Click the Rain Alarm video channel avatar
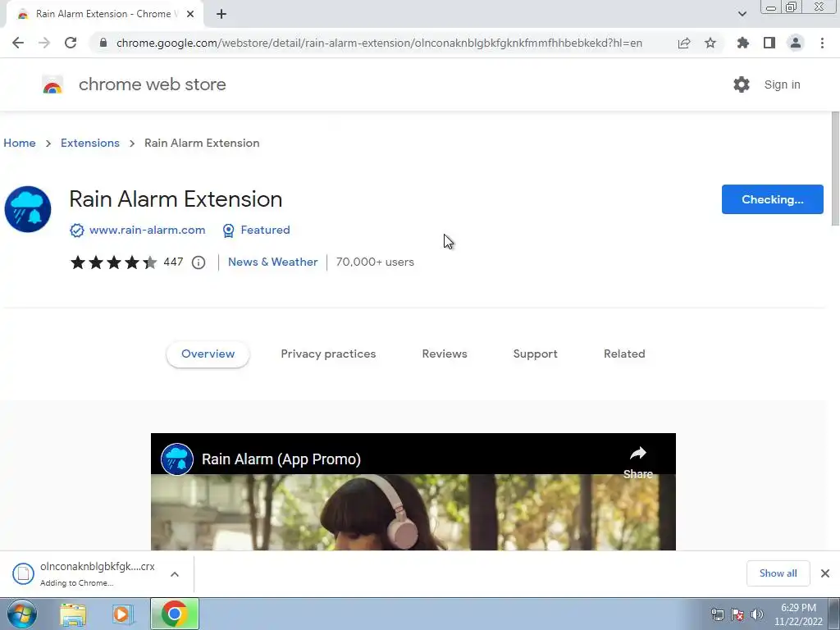The height and width of the screenshot is (630, 840). (x=177, y=459)
